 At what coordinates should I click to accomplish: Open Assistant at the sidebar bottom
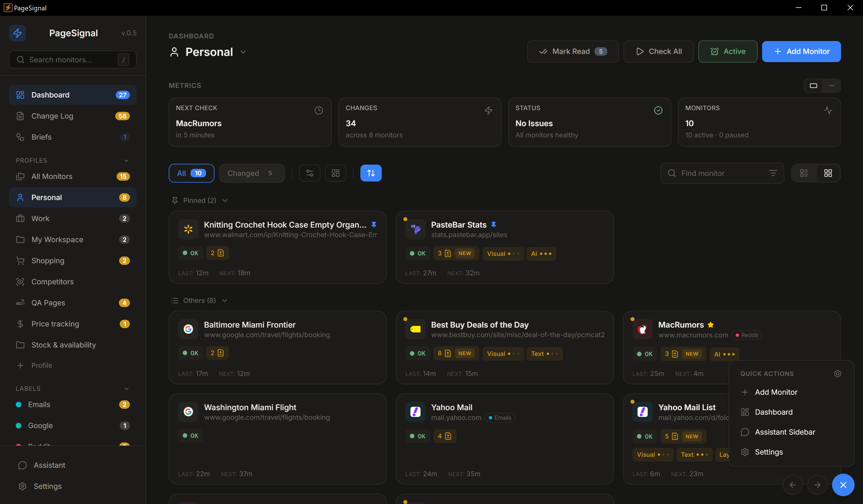pyautogui.click(x=73, y=465)
